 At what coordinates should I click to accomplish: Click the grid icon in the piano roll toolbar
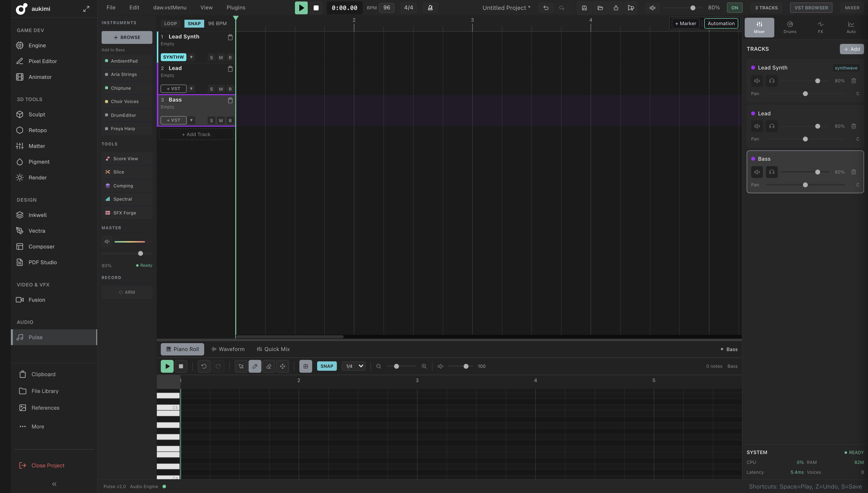pos(306,366)
